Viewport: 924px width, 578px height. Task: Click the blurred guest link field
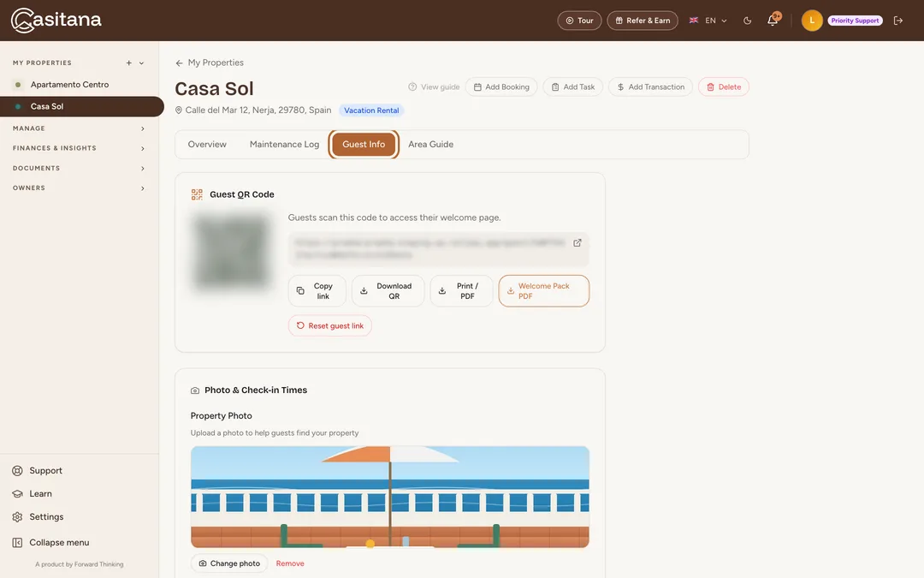click(438, 249)
